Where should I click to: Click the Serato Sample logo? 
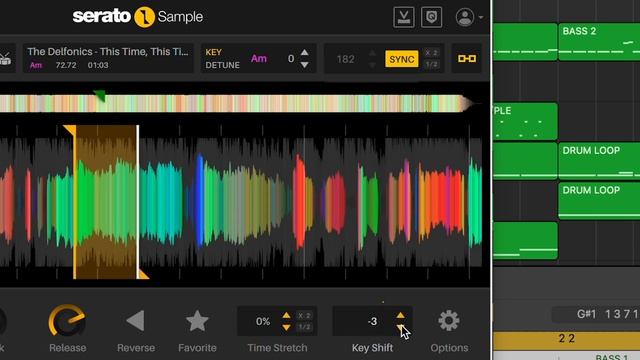pos(138,17)
